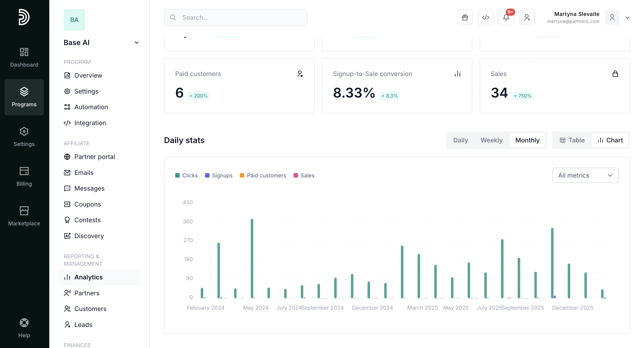Image resolution: width=644 pixels, height=348 pixels.
Task: Expand the Base AI program selector
Action: pyautogui.click(x=136, y=43)
